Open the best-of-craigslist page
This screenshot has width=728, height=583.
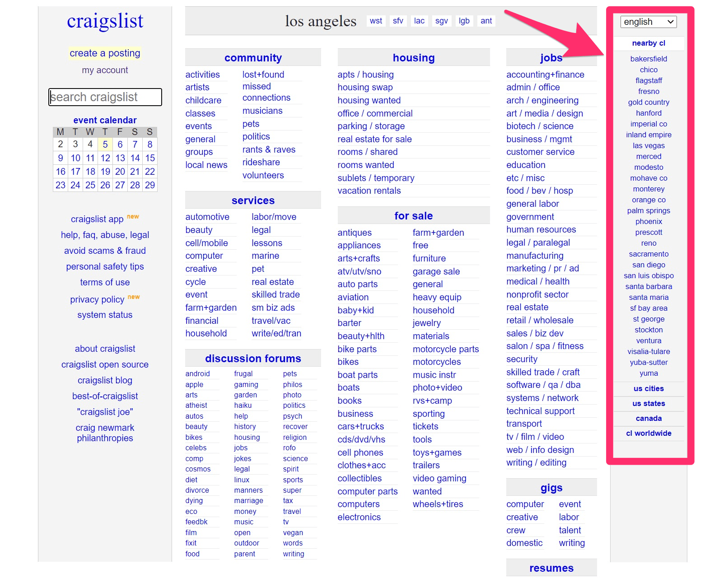[x=105, y=396]
